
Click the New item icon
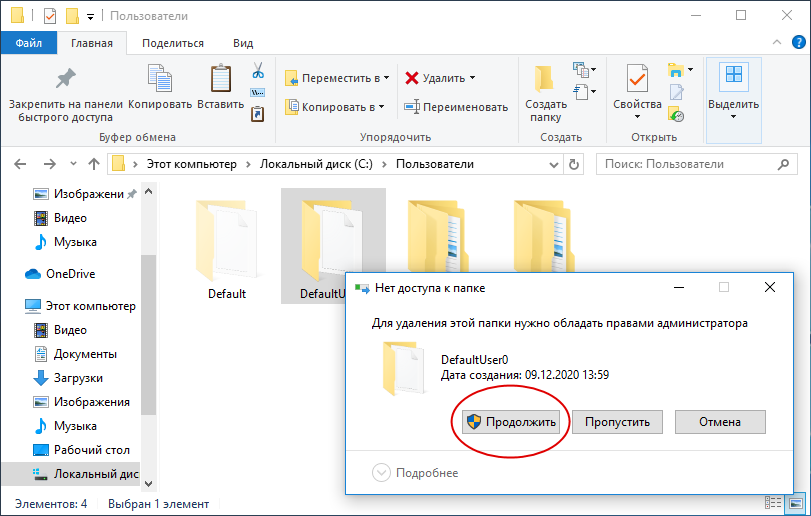point(581,69)
